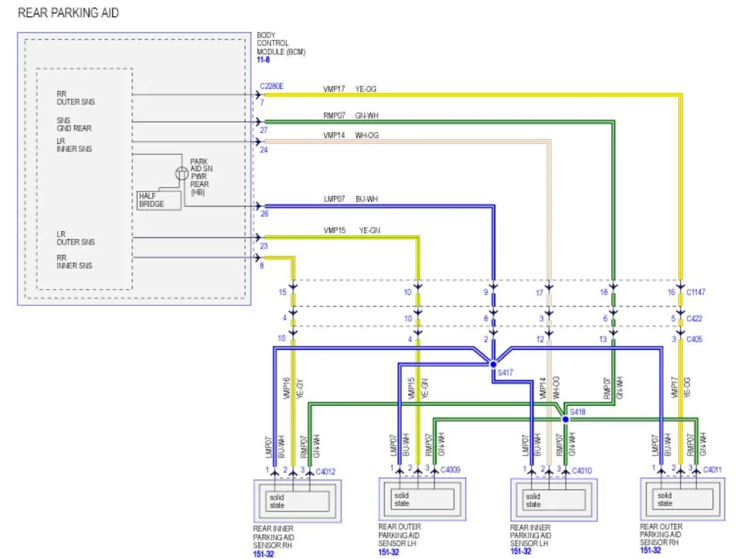Click the C405 connector label
This screenshot has width=756, height=559.
[695, 339]
